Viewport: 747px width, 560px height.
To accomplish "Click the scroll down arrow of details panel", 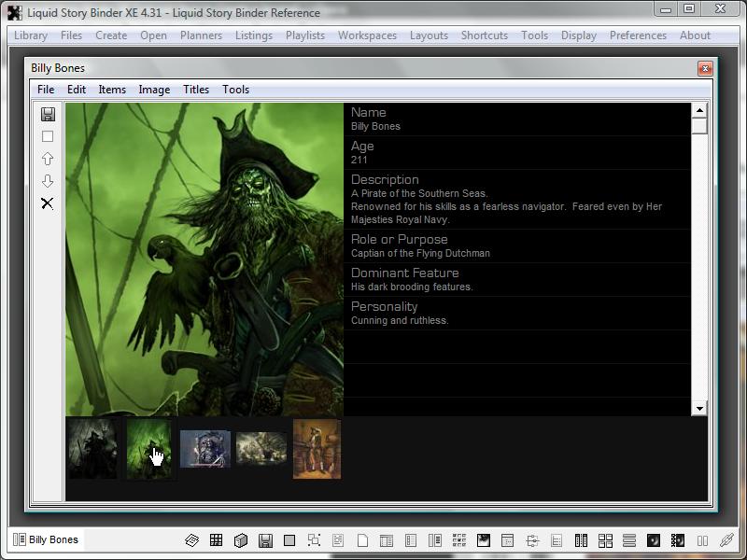I will (x=699, y=408).
